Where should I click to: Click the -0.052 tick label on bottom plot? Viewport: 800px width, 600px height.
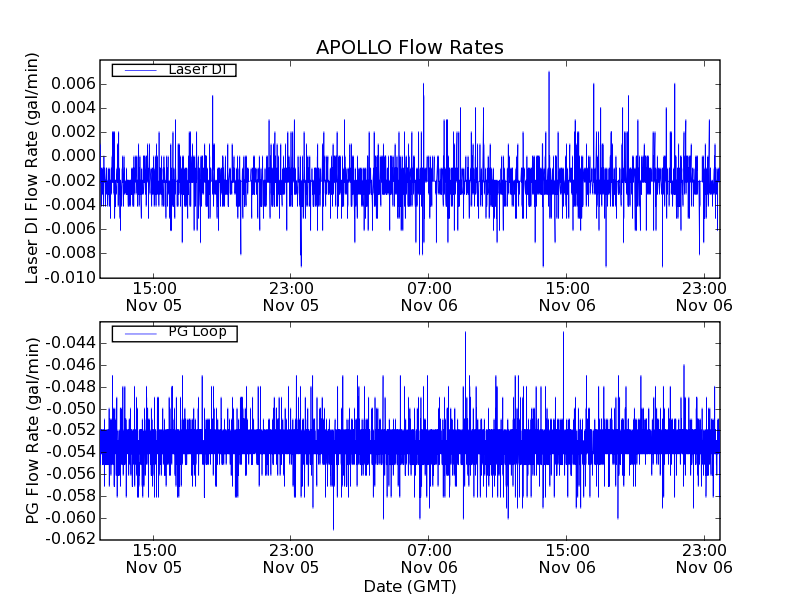(70, 430)
